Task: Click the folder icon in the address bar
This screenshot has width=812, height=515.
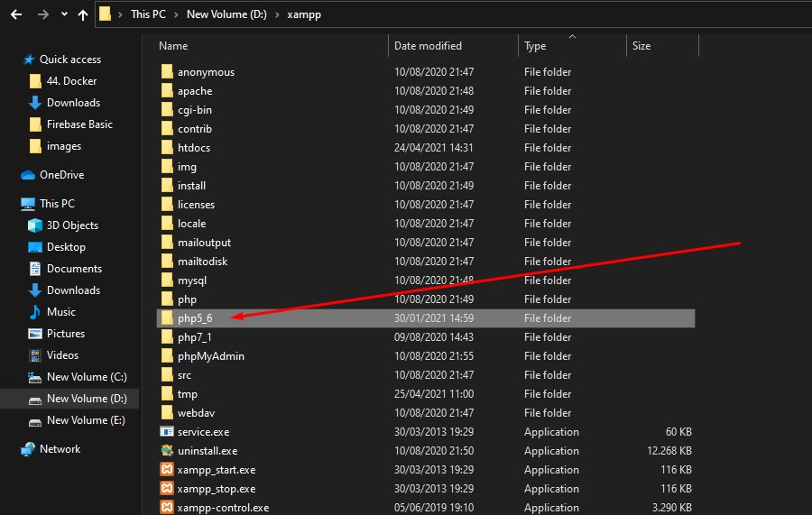Action: 106,14
